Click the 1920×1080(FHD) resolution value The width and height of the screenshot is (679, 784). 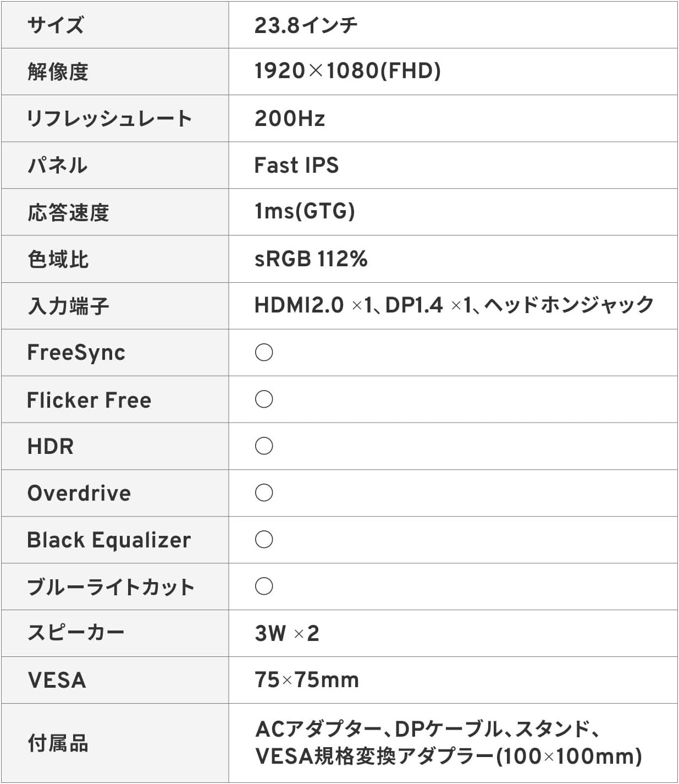tap(347, 71)
